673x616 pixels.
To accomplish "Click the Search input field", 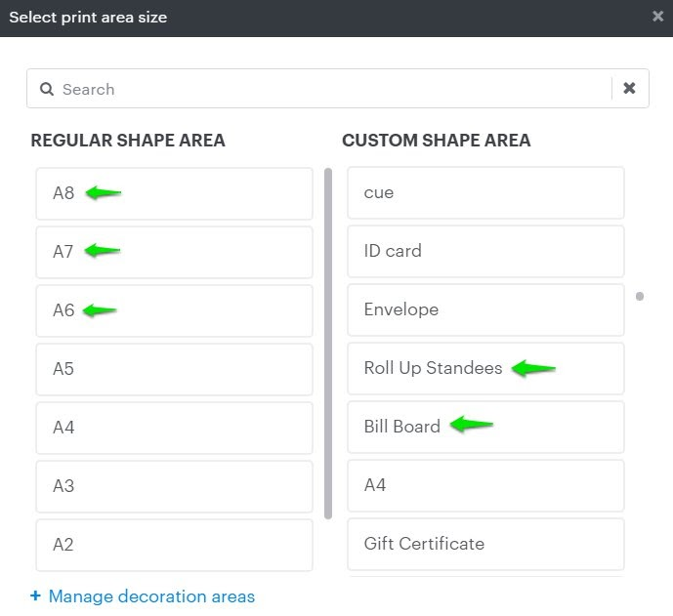I will tap(322, 89).
